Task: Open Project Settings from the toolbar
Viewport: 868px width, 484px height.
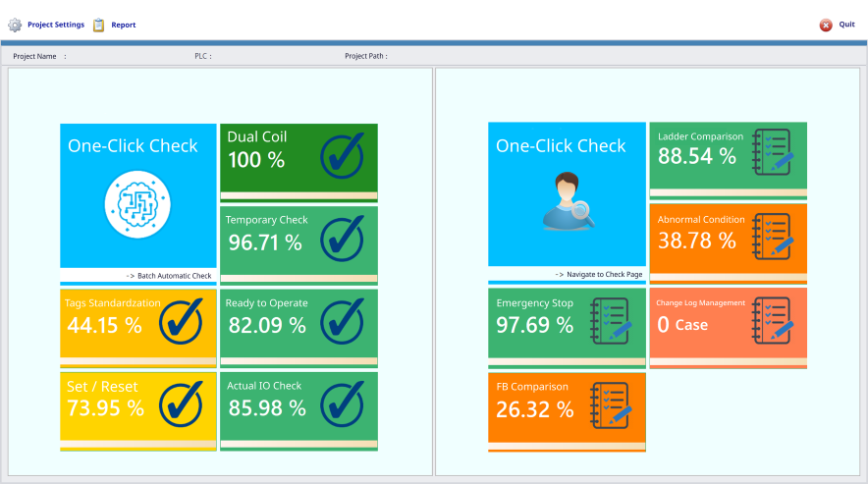Action: (46, 25)
